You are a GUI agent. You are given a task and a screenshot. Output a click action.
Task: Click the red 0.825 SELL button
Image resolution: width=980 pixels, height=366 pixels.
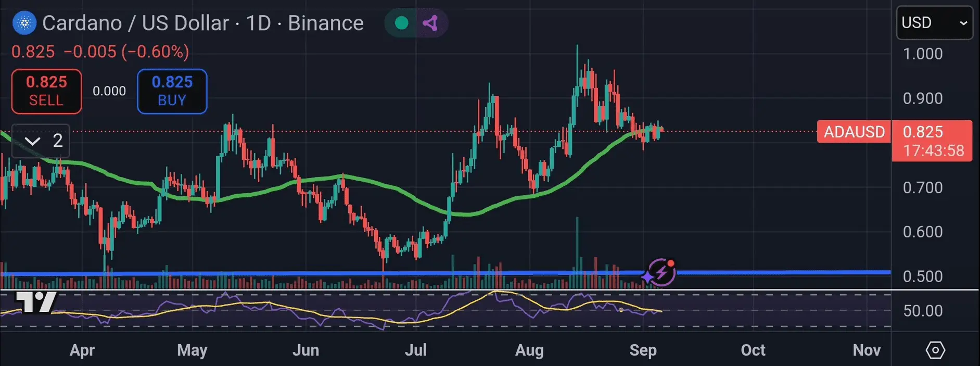46,91
